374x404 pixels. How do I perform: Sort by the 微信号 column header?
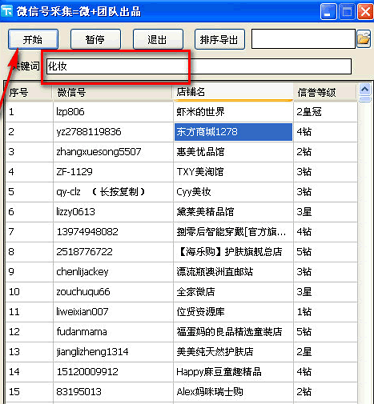113,92
